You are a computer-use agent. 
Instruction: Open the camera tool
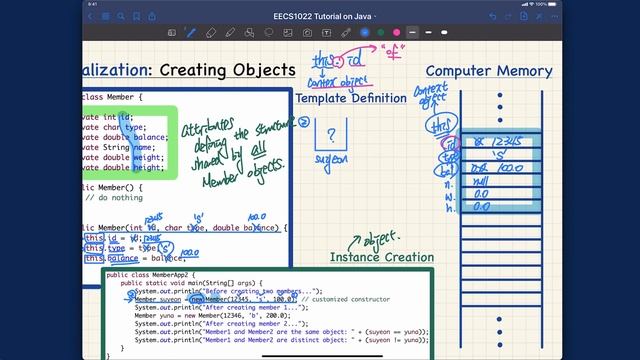[x=307, y=33]
